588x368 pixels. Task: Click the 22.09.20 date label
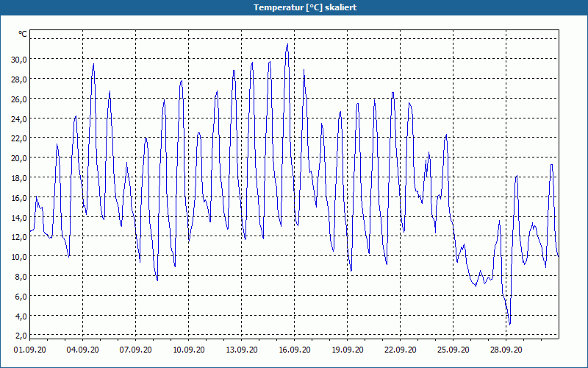400,350
